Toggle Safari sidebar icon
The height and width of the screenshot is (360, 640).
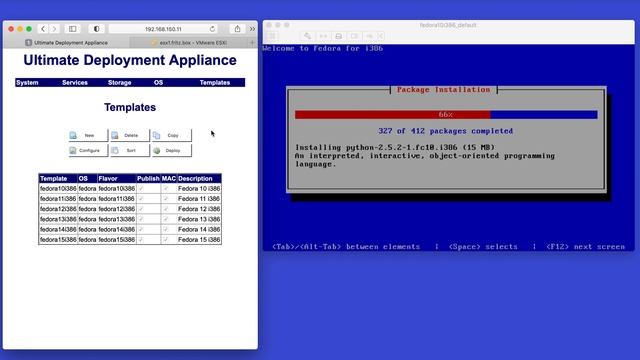tap(72, 29)
